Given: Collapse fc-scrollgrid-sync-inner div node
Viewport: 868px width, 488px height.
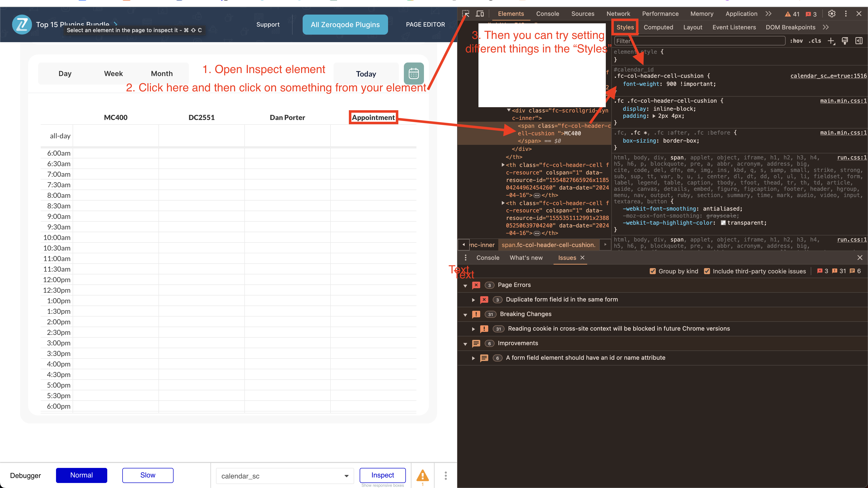Looking at the screenshot, I should 509,110.
